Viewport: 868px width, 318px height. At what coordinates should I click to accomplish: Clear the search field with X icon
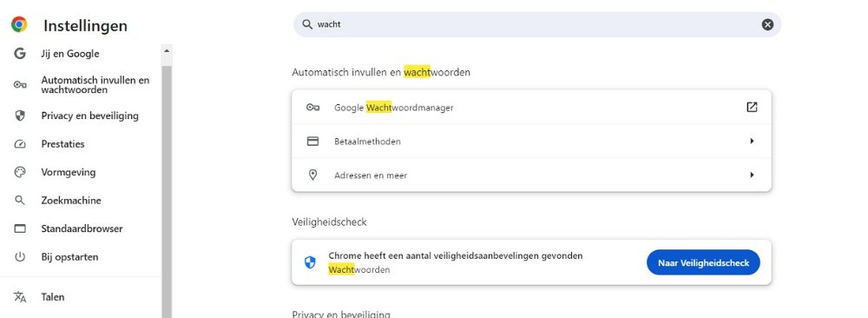(x=767, y=24)
